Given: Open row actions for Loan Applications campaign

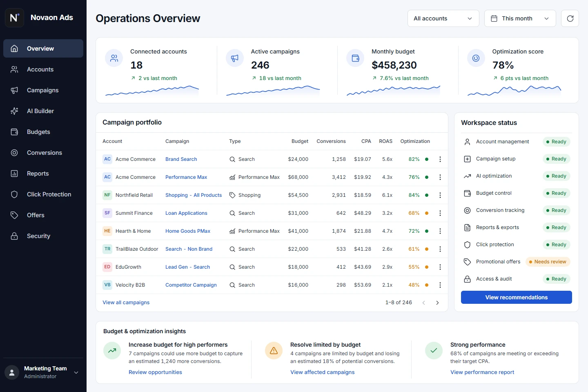Looking at the screenshot, I should point(440,213).
